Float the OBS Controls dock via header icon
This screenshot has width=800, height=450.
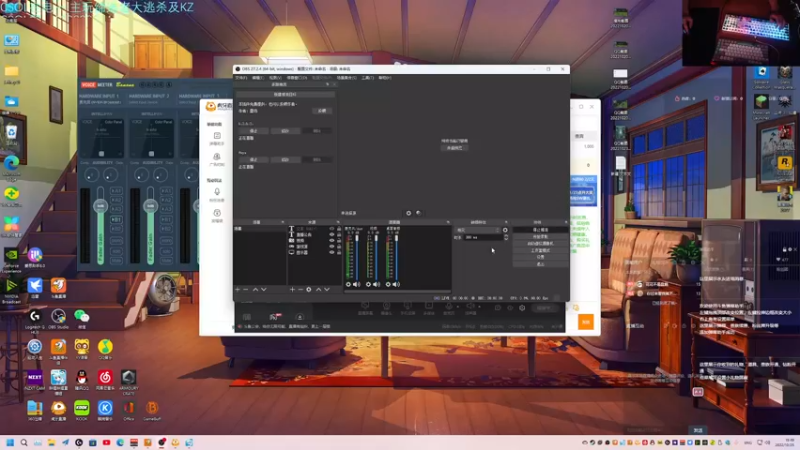tap(566, 222)
